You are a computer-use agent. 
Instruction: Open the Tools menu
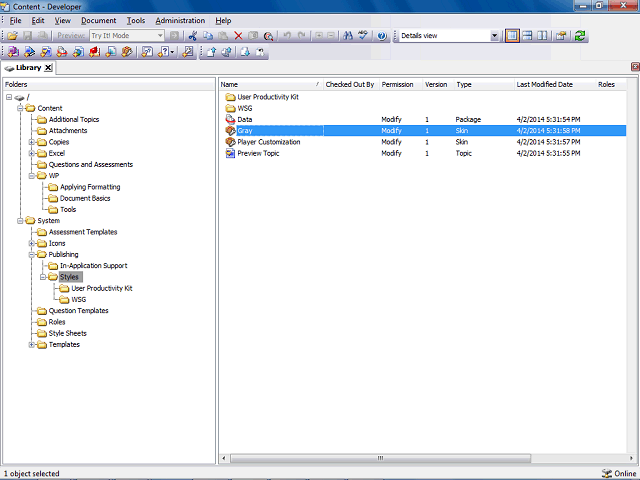[x=136, y=20]
